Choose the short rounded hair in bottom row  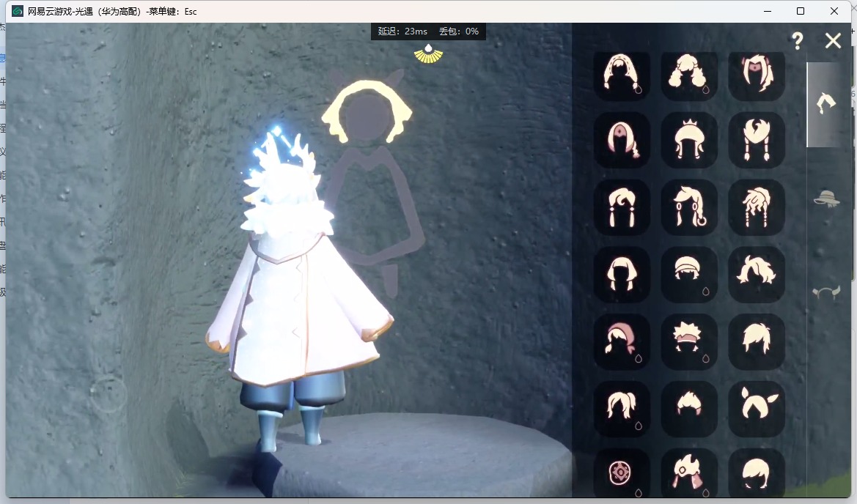[757, 473]
